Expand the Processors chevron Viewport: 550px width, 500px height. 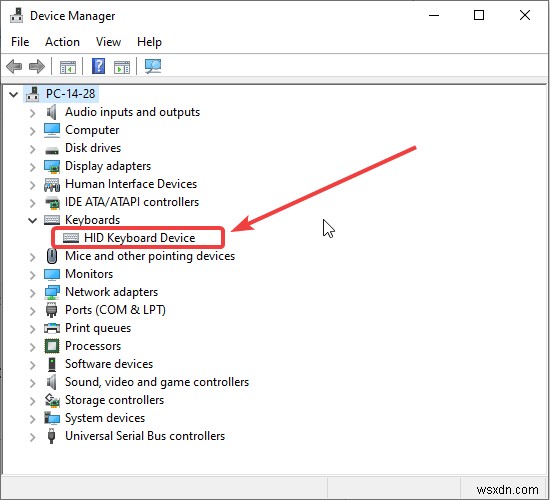click(x=33, y=347)
